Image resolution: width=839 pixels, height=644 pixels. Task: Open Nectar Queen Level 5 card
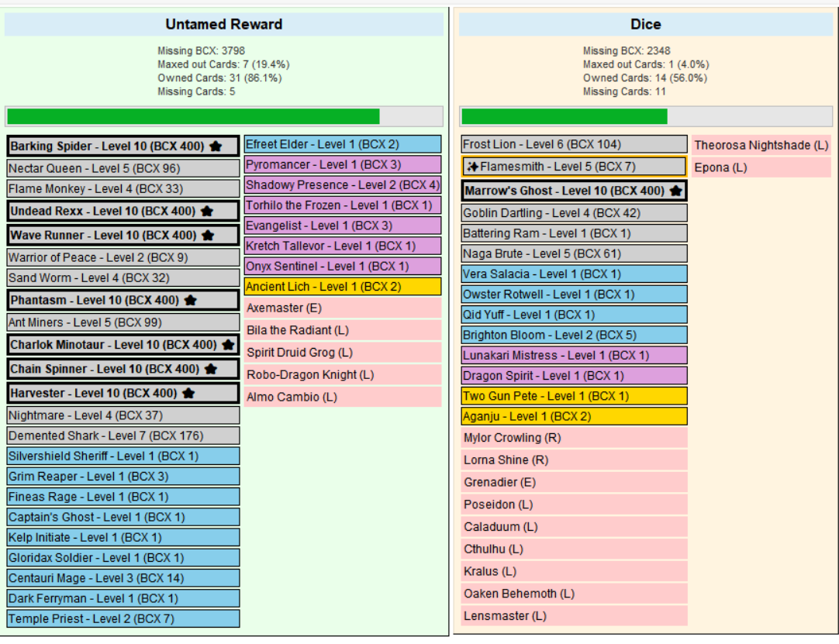123,168
